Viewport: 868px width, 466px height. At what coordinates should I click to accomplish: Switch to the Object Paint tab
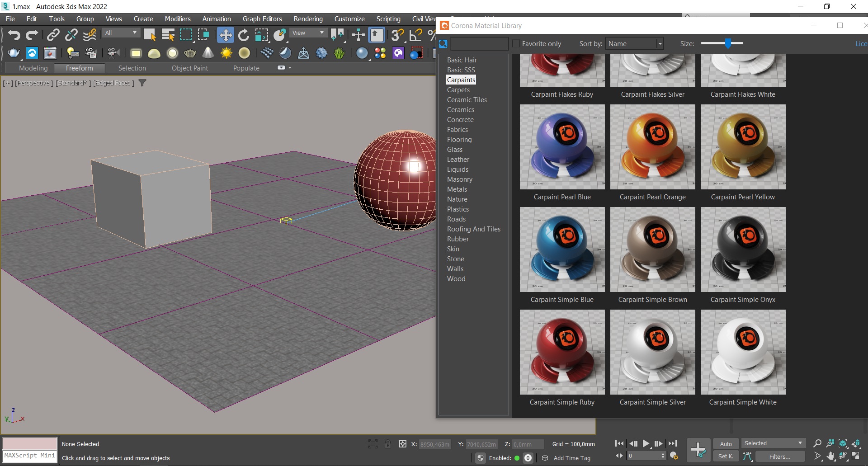[189, 68]
